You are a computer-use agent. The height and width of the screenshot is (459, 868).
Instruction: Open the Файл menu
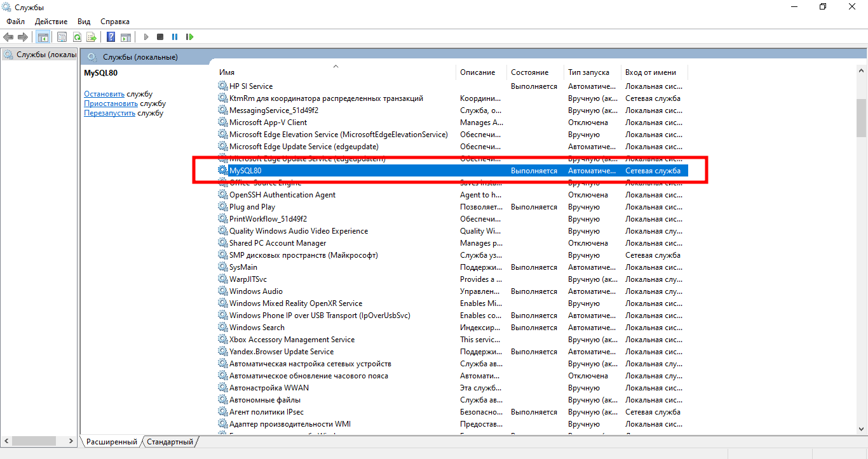point(16,22)
